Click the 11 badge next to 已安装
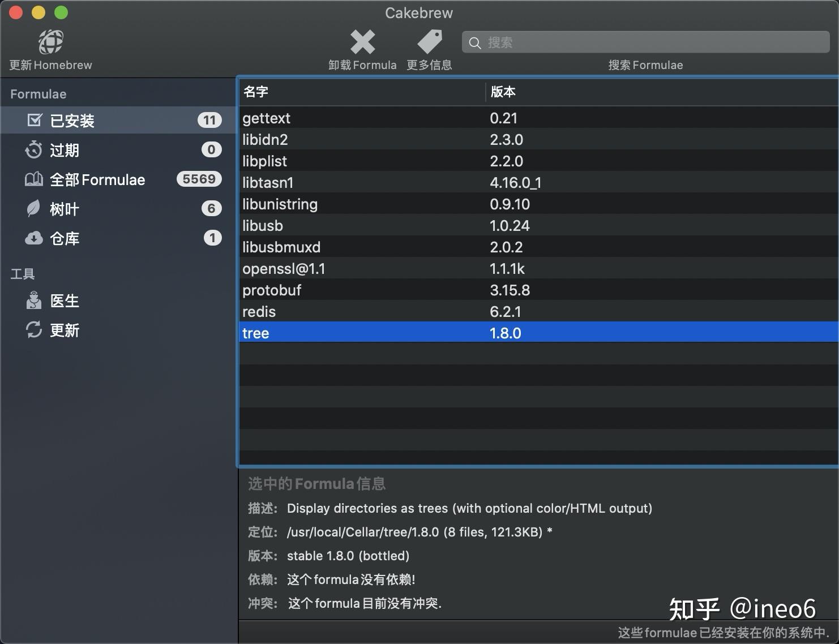 (x=209, y=120)
